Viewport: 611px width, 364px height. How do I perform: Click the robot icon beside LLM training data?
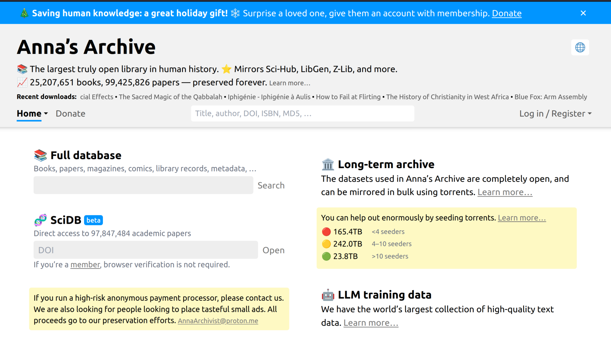[328, 295]
